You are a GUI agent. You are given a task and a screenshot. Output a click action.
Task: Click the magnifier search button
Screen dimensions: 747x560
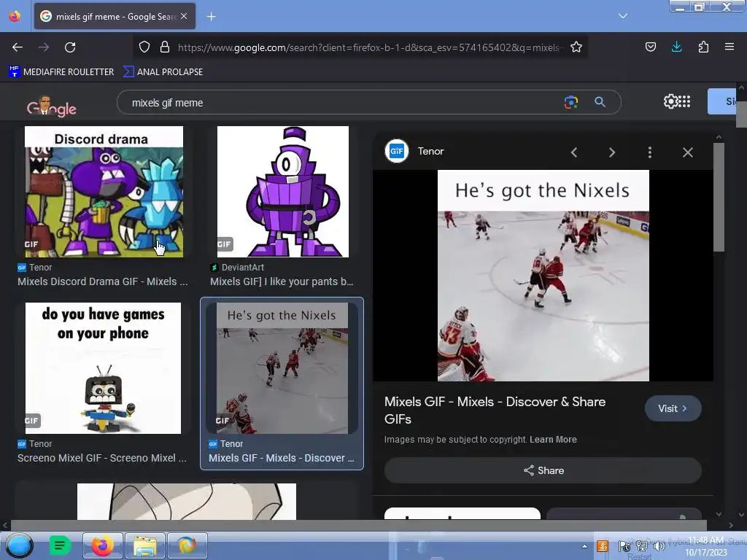[x=600, y=102]
